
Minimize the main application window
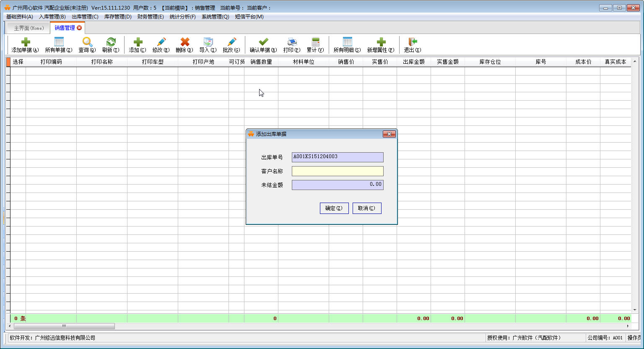click(x=605, y=8)
